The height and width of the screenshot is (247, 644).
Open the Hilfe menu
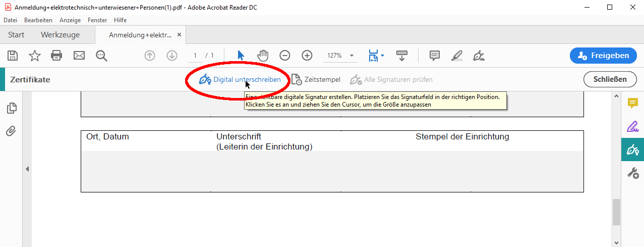point(121,20)
